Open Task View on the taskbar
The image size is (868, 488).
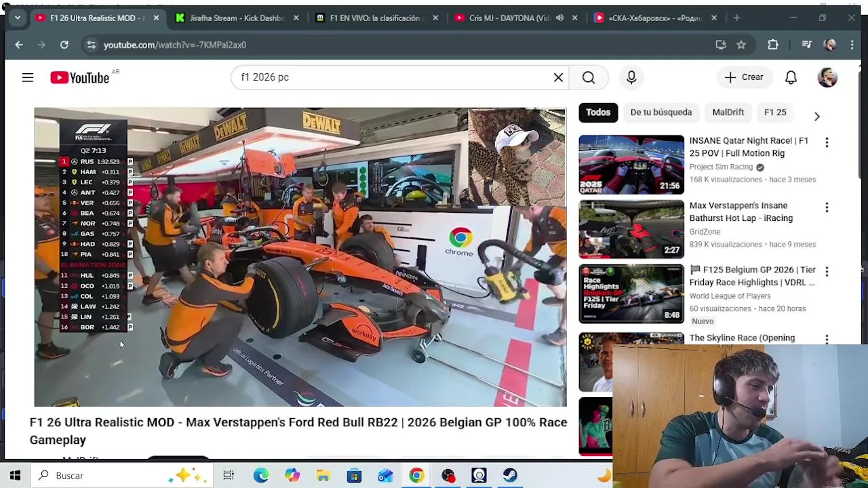(x=229, y=476)
